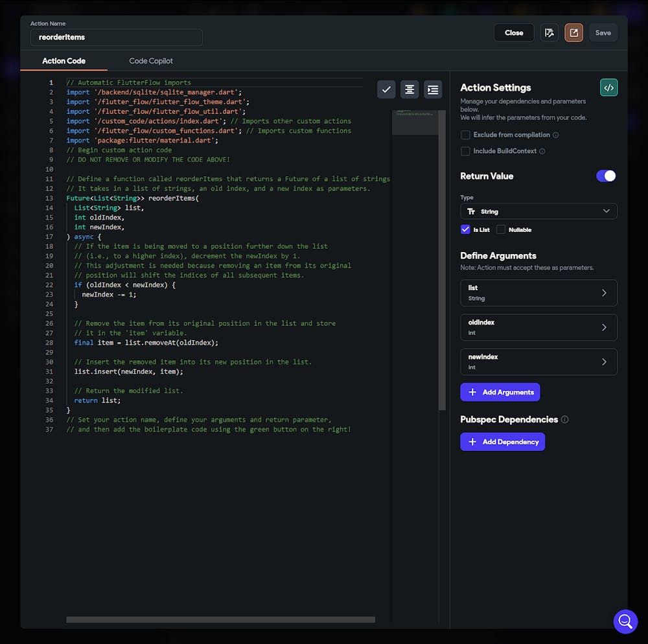Click info icon beside Exclude from compilation
The image size is (648, 644).
556,135
